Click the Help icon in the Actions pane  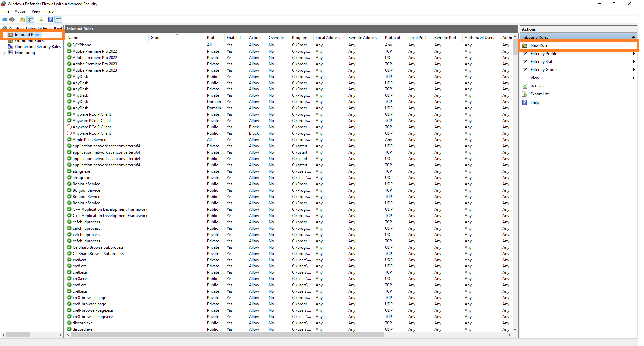click(x=525, y=102)
